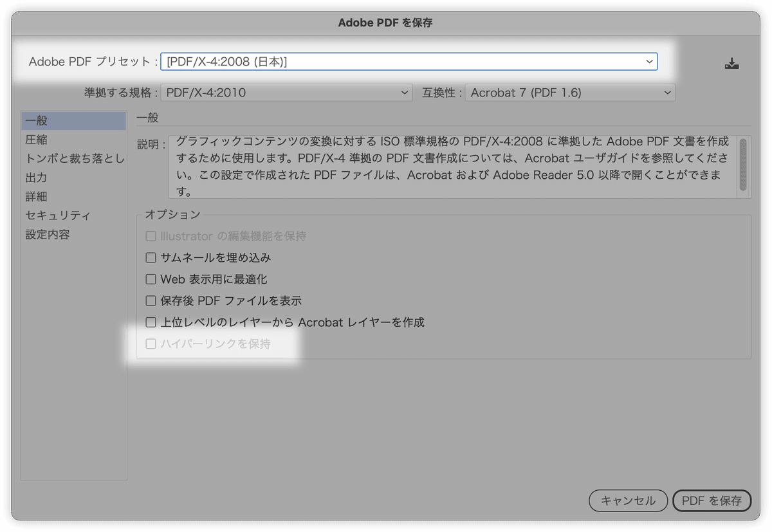The image size is (772, 532).
Task: Toggle Illustrator の編集機能を保持 checkbox
Action: (151, 236)
